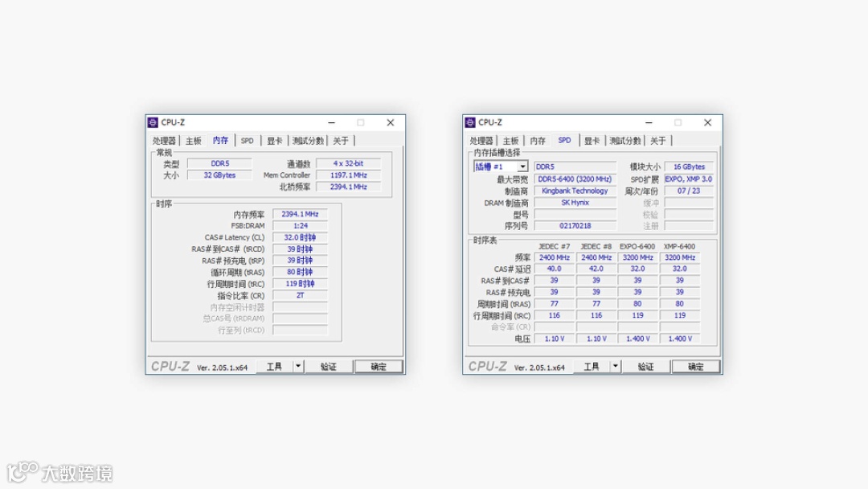Click the tRC 119 时钟 value
868x489 pixels.
[x=300, y=284]
